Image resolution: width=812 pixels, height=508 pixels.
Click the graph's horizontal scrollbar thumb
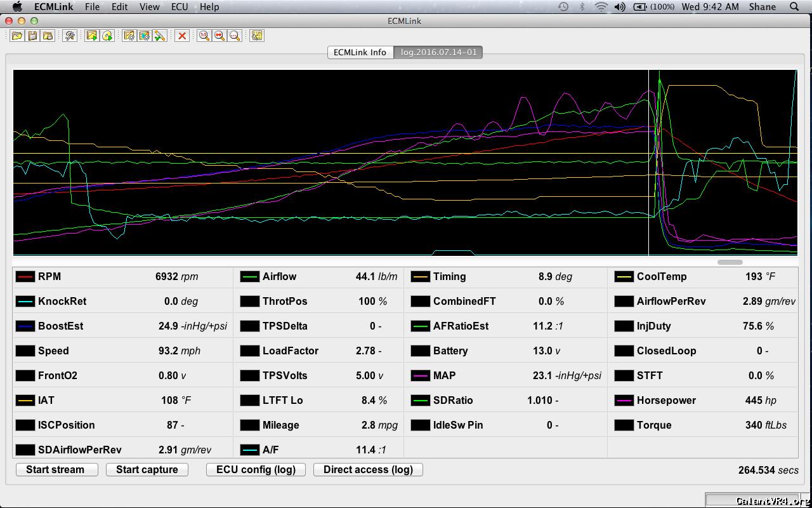pyautogui.click(x=730, y=262)
